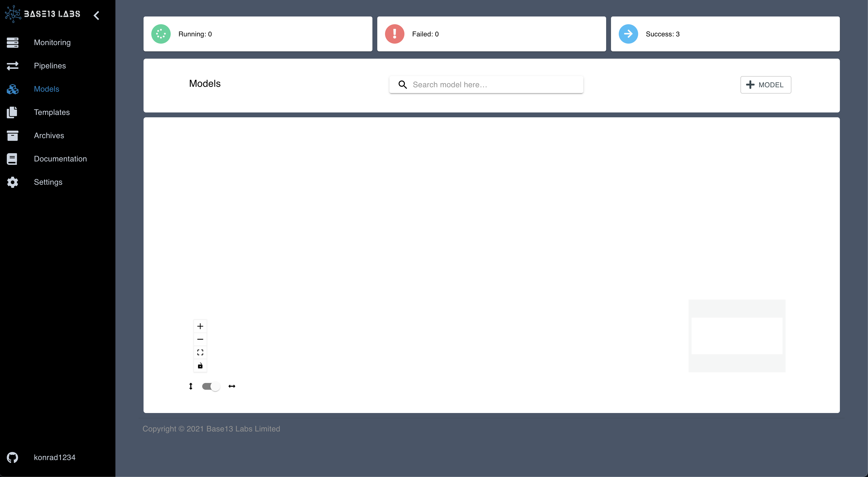Click the zoom in plus button
The image size is (868, 477).
coord(201,326)
